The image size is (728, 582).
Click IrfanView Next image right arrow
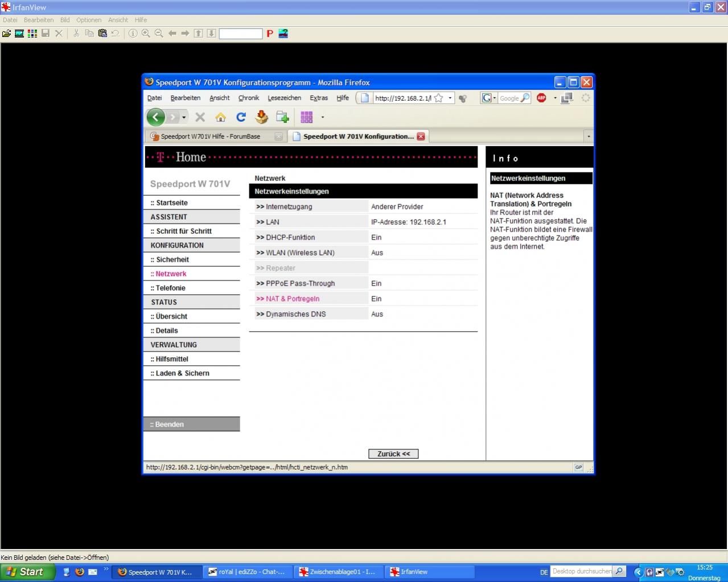(x=185, y=34)
